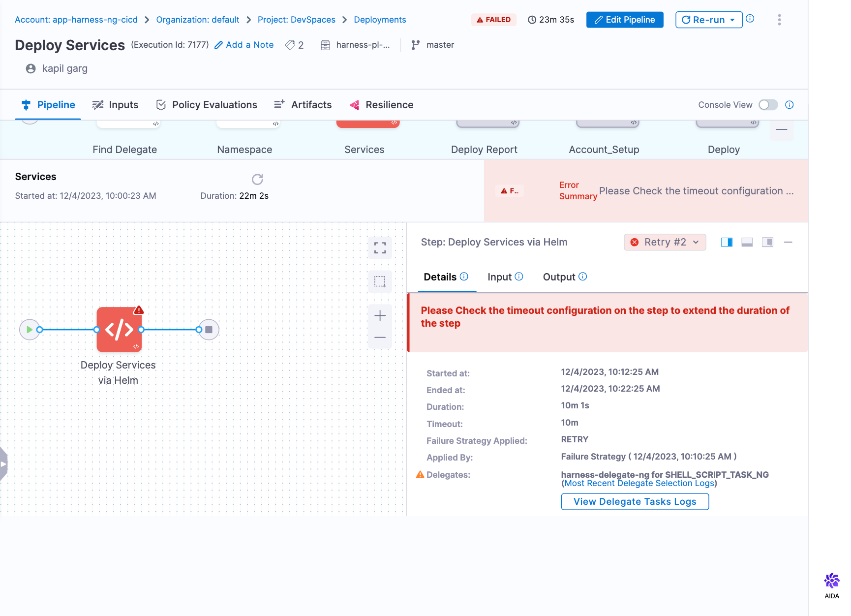Image resolution: width=851 pixels, height=616 pixels.
Task: Click the Edit Pipeline button
Action: pos(625,20)
